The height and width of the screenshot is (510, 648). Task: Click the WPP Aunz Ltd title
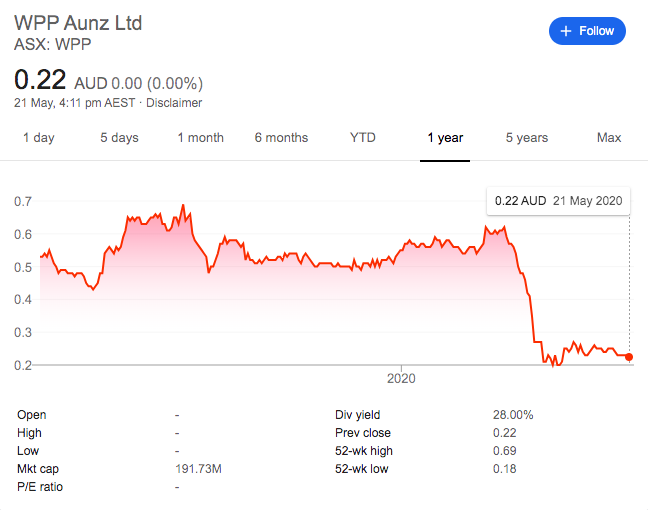(78, 23)
